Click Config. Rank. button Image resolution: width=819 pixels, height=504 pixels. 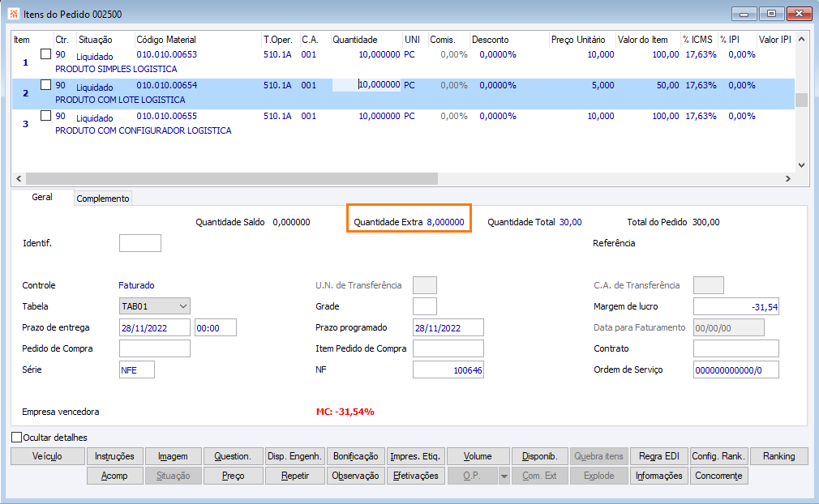718,456
